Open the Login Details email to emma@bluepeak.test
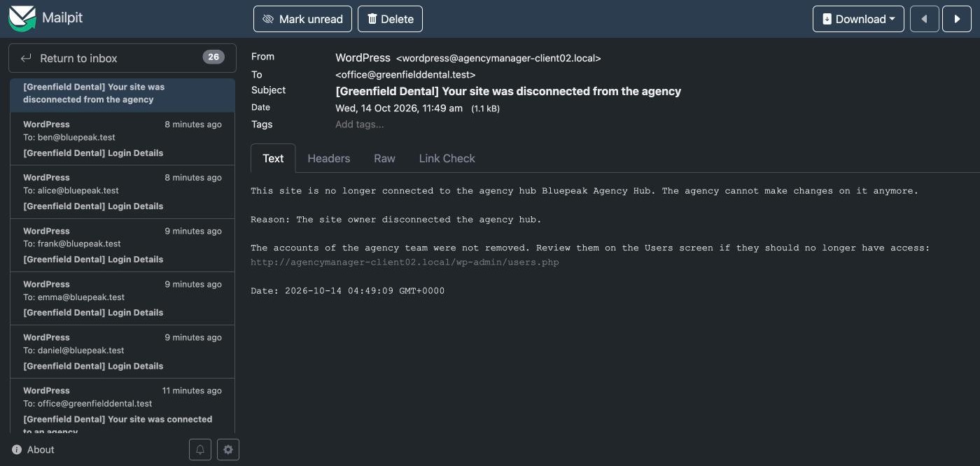 coord(122,298)
